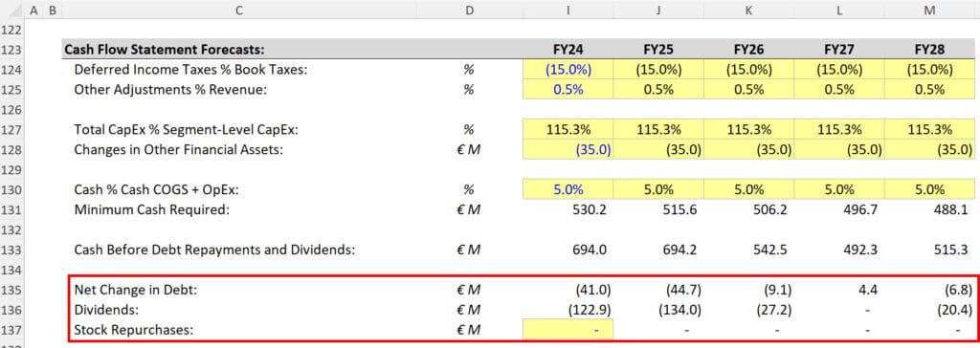
Task: Select column I header
Action: tap(568, 10)
